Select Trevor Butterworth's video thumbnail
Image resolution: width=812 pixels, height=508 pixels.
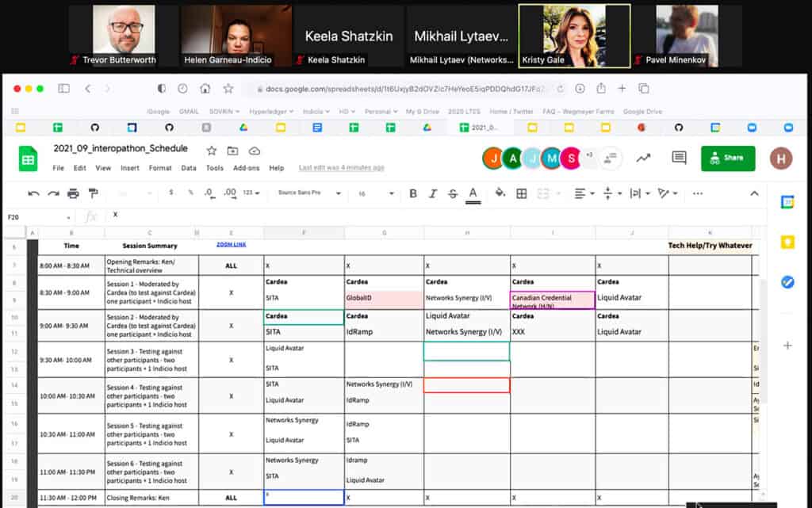[123, 36]
